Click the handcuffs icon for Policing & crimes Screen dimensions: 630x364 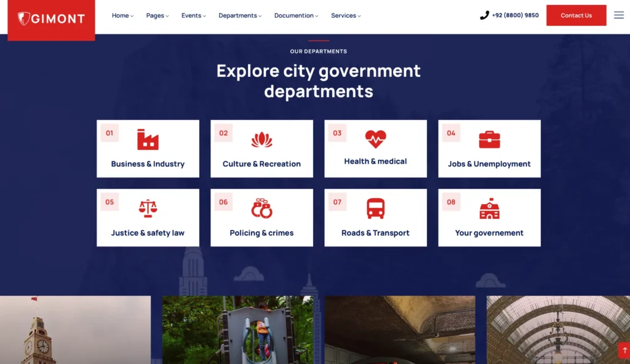[261, 208]
